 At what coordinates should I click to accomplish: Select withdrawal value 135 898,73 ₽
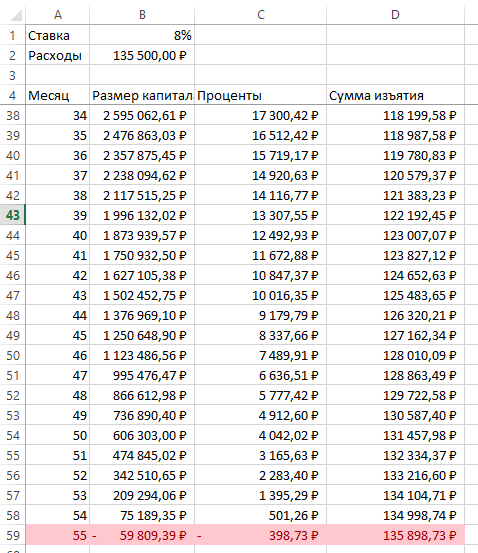(x=395, y=535)
